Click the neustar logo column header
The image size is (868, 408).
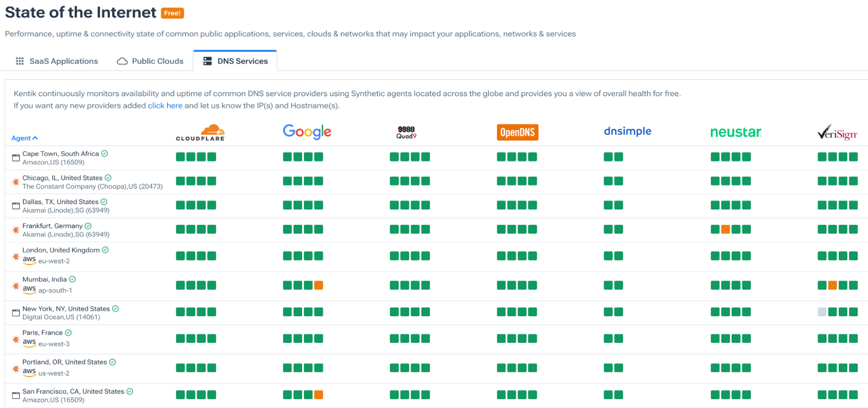click(x=736, y=132)
